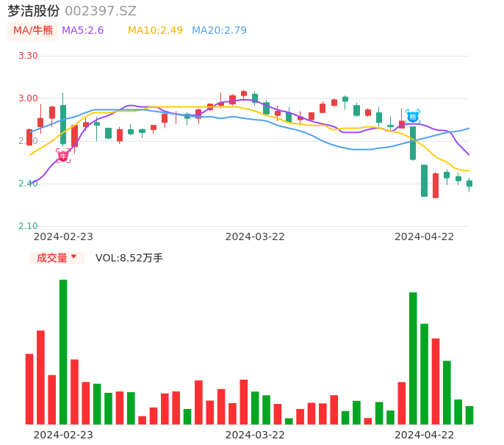
Task: Click the 成交量 dropdown arrow
Action: click(73, 257)
